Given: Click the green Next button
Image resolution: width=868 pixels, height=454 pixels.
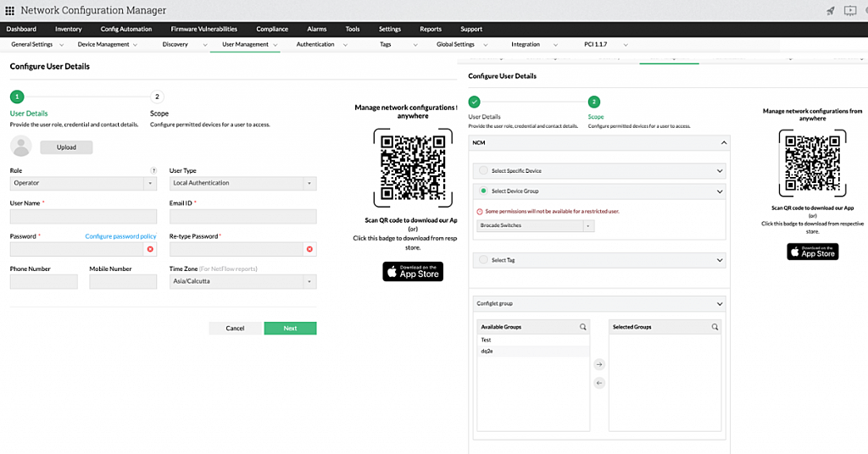Looking at the screenshot, I should 290,328.
